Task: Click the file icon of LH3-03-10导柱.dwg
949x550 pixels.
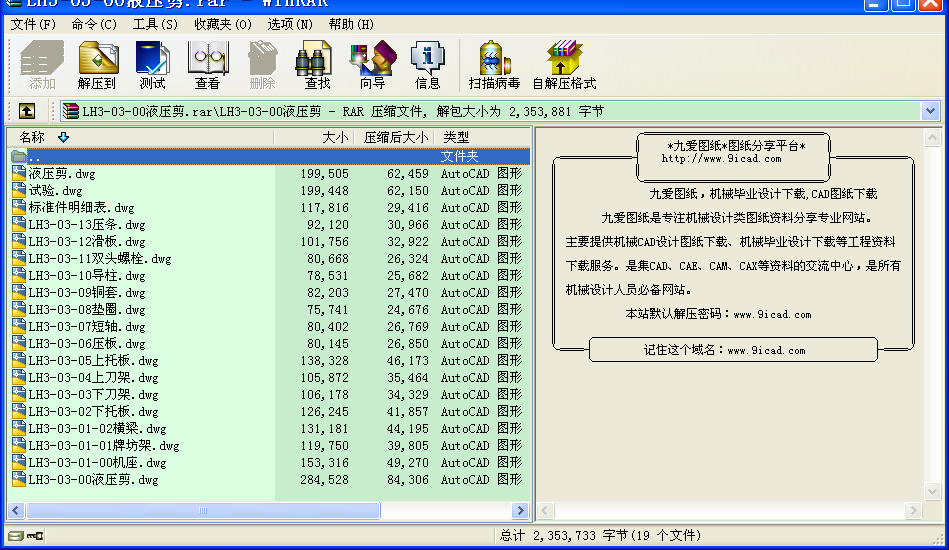Action: pyautogui.click(x=19, y=275)
